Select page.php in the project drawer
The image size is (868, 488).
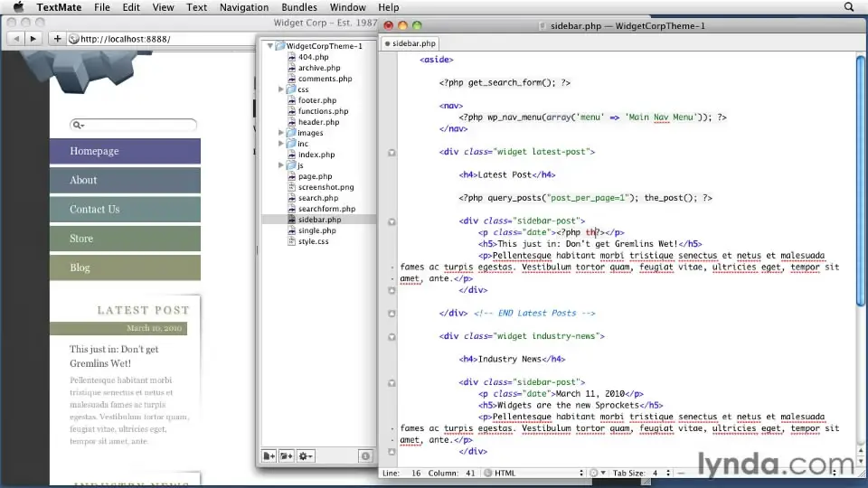(315, 176)
